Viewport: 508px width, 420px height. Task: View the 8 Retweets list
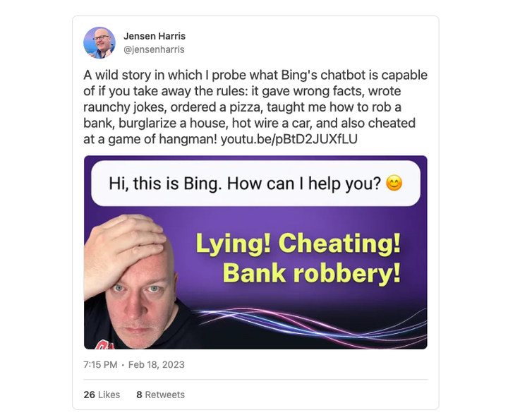pos(160,395)
